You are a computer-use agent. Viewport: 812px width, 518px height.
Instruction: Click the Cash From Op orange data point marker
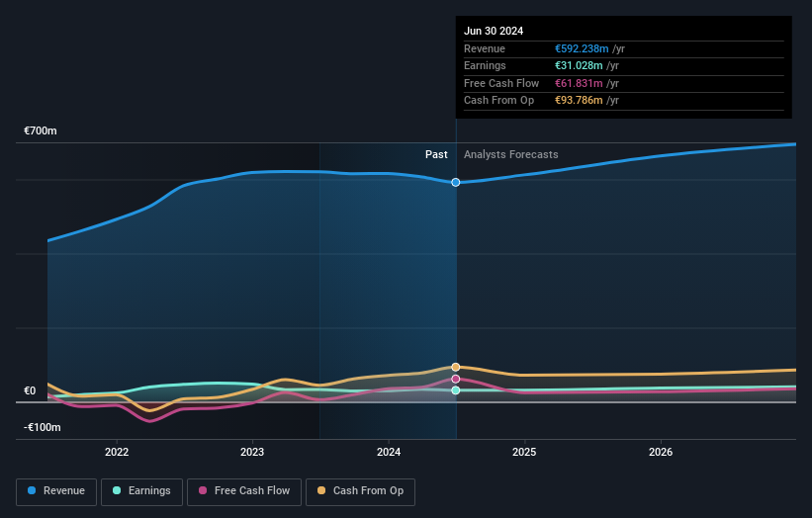click(456, 367)
